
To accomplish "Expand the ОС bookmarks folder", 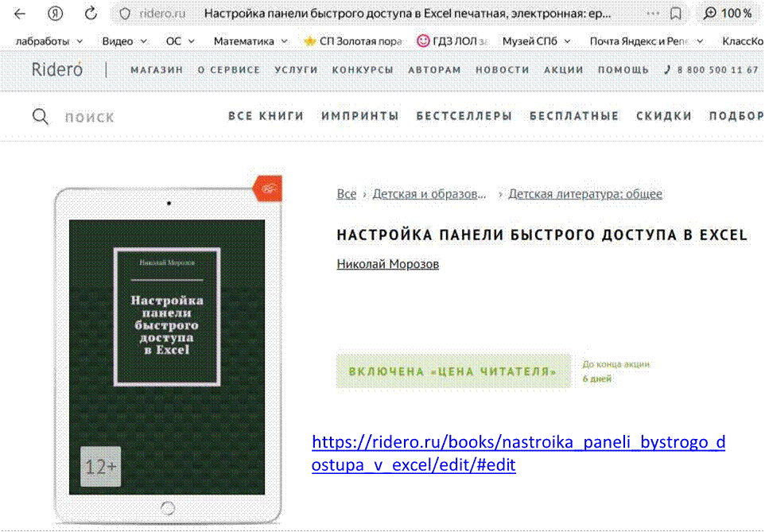I will point(181,41).
